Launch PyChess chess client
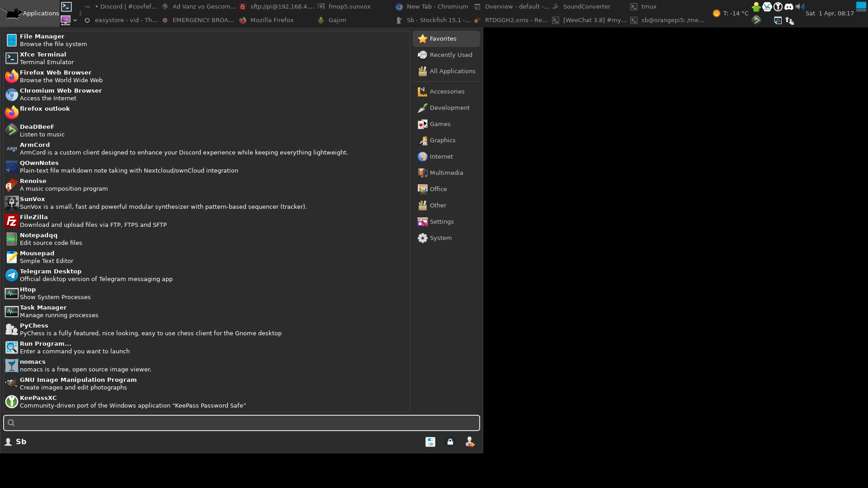Screen dimensions: 868x488 206,329
